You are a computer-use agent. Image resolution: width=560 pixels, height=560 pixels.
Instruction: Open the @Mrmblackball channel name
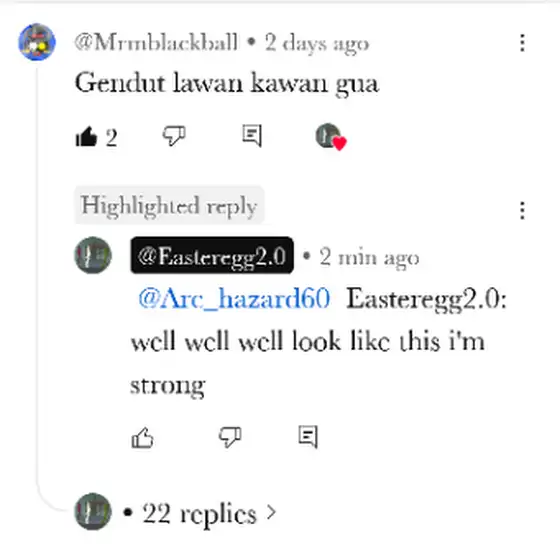156,42
